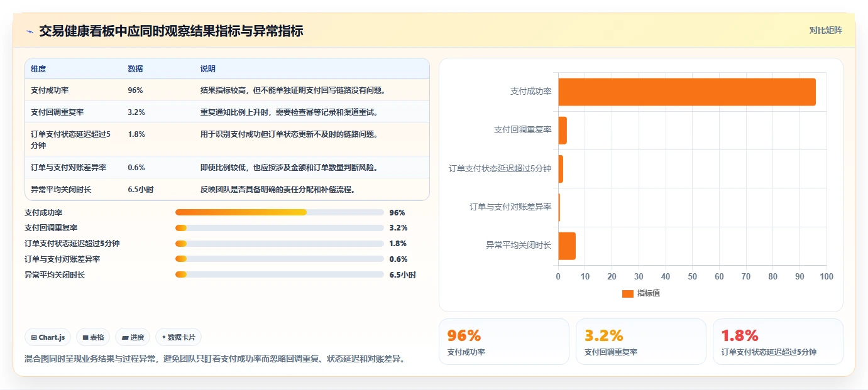Screen dimensions: 868x390
Task: Click the 订单与支付对账差异率 progress bar
Action: tap(280, 259)
